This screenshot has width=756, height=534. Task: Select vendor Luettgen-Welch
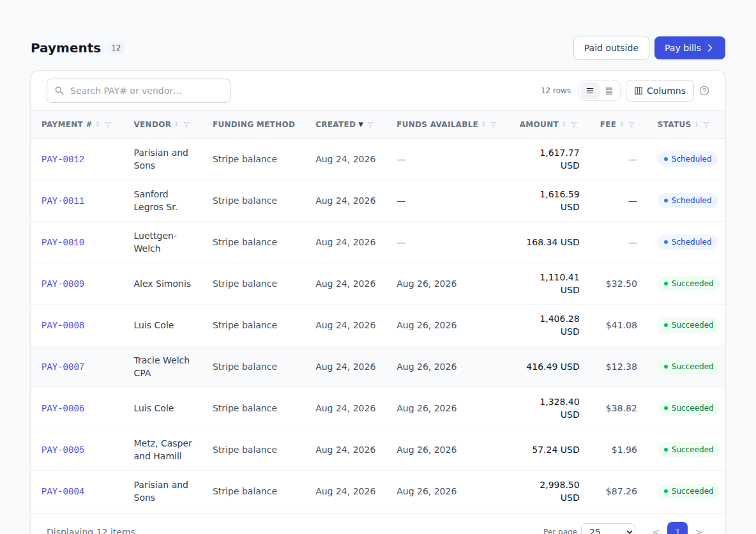155,242
